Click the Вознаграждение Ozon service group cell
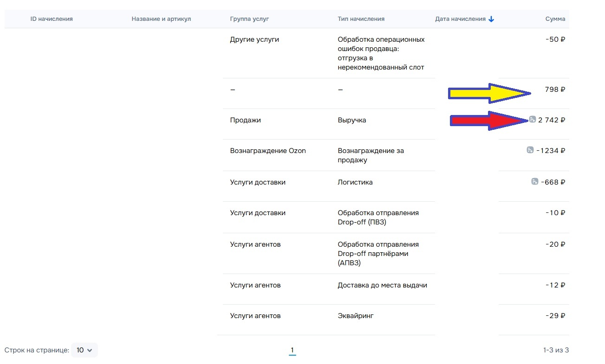Image resolution: width=605 pixels, height=364 pixels. (267, 151)
